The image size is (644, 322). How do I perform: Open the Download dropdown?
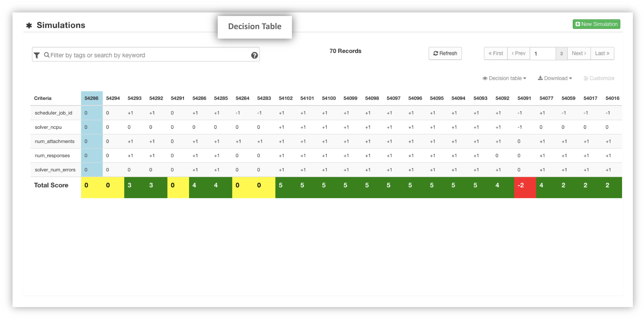[555, 78]
